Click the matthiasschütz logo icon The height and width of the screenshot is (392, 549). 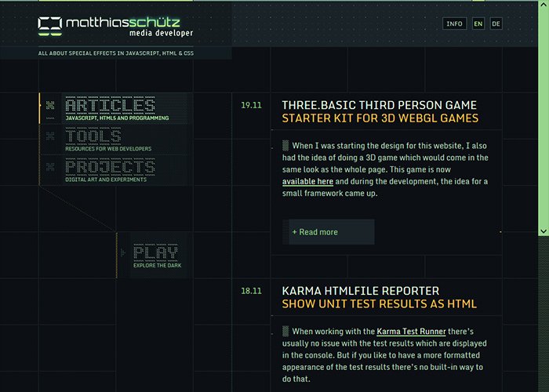pos(50,26)
